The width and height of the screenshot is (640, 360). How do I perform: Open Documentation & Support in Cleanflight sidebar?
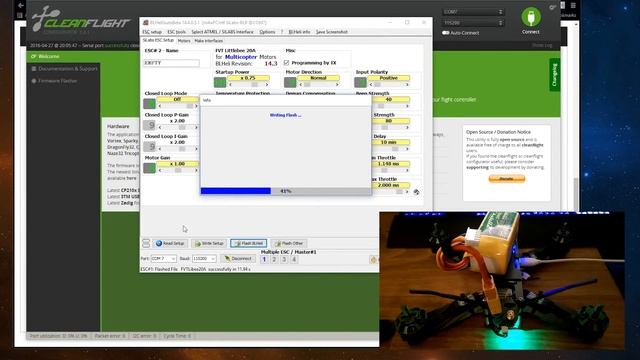64,69
